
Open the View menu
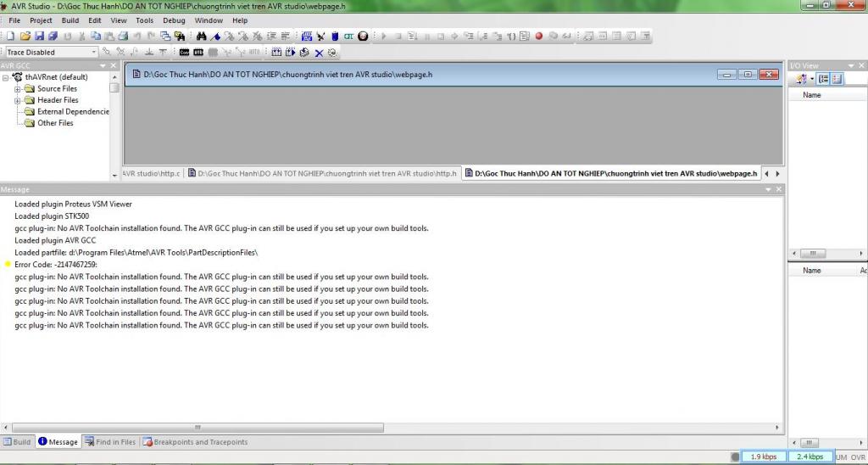pos(119,20)
